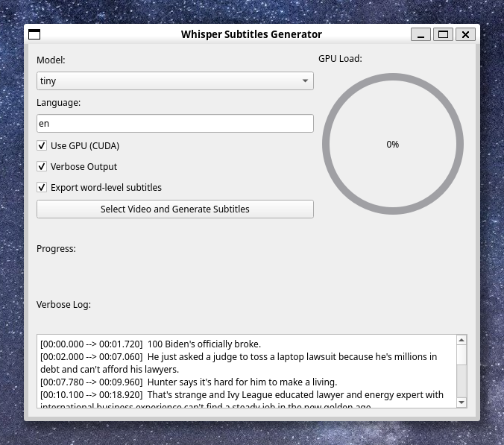Uncheck the Use GPU (CUDA) checkbox

(x=42, y=145)
